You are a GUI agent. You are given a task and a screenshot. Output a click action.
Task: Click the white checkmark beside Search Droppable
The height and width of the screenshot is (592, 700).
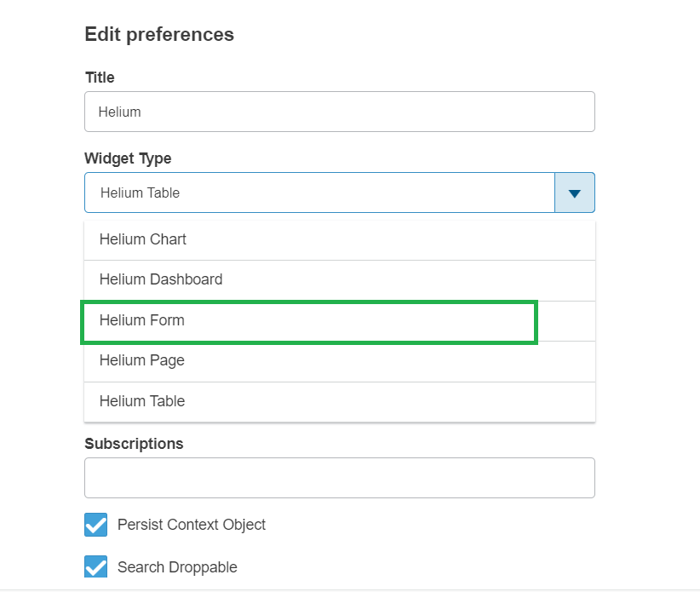point(96,566)
